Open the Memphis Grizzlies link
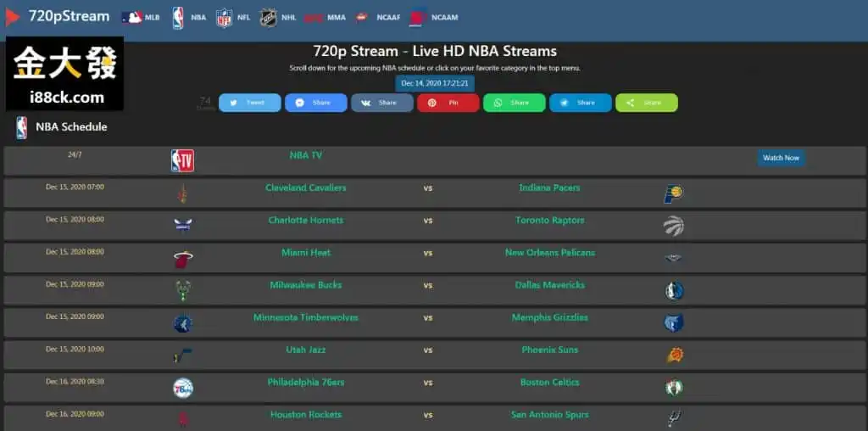Viewport: 868px width, 431px height. pyautogui.click(x=549, y=317)
